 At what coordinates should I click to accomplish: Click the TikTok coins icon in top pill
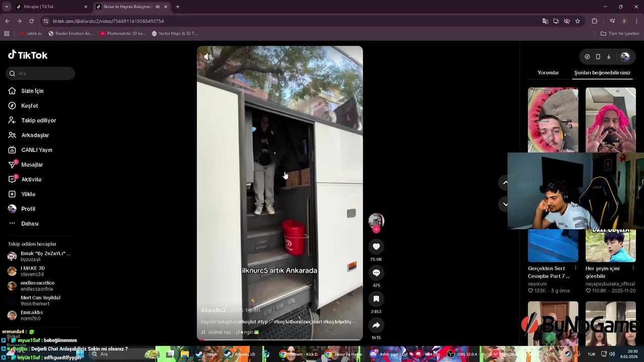587,57
